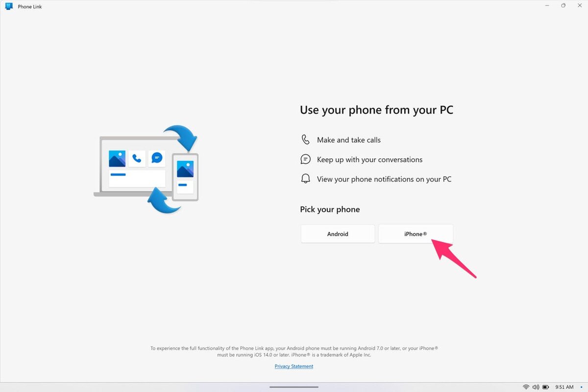Click the 9:51 AM clock

[x=564, y=387]
